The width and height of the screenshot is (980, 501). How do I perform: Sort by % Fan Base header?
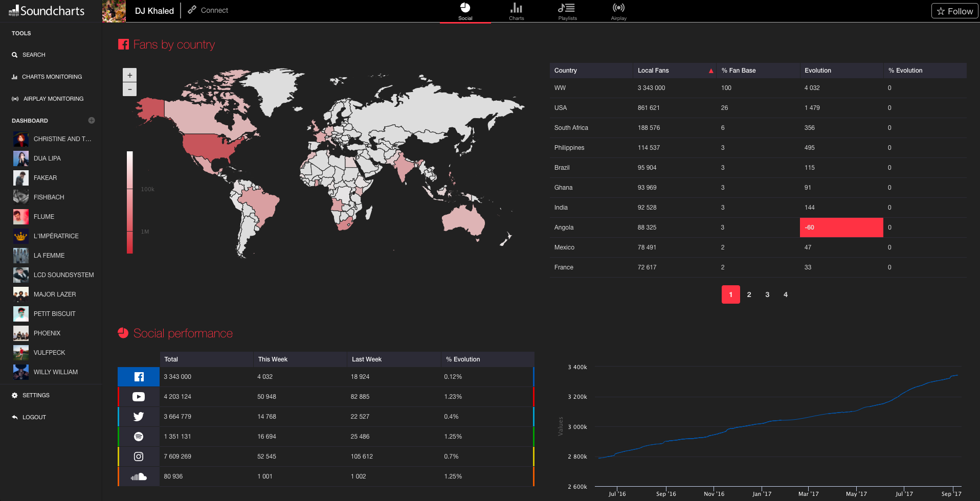[738, 71]
